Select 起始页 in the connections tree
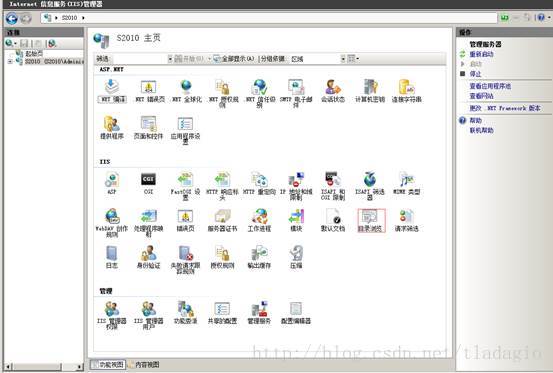The image size is (553, 373). pyautogui.click(x=34, y=54)
